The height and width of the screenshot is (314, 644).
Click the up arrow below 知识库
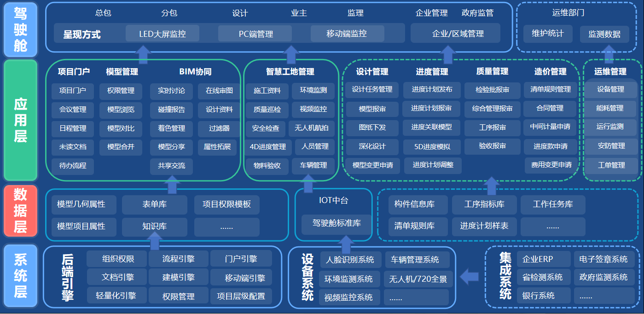point(155,240)
